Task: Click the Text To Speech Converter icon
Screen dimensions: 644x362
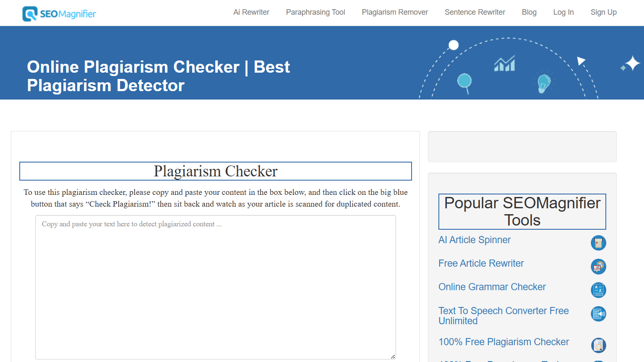Action: click(x=598, y=314)
